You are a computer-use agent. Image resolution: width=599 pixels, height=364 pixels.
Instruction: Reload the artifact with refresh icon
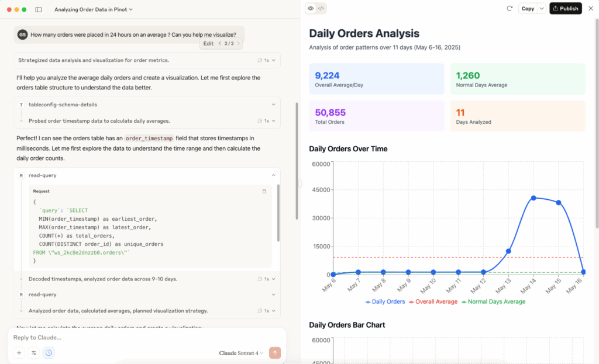click(x=510, y=9)
